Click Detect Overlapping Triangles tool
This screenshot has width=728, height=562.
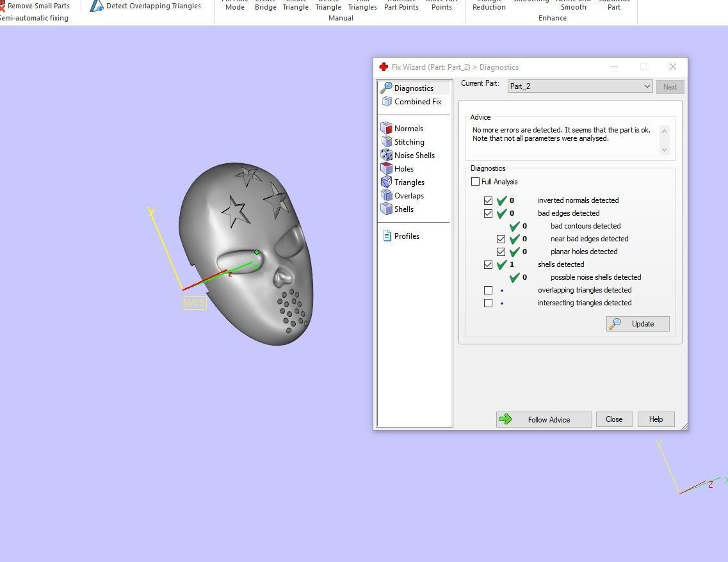pos(146,6)
